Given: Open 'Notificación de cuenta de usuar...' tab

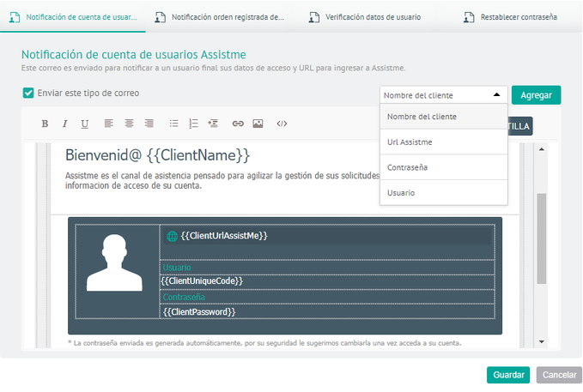Looking at the screenshot, I should pyautogui.click(x=73, y=17).
